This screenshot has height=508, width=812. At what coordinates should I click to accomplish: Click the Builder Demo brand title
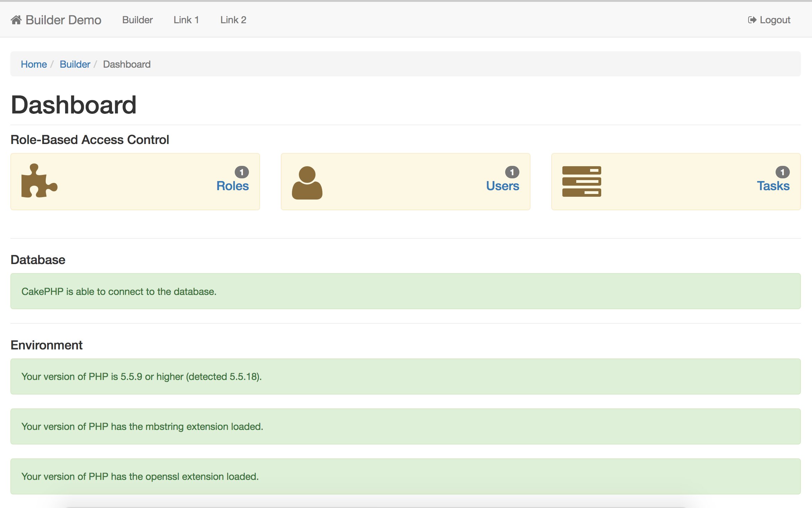[63, 20]
